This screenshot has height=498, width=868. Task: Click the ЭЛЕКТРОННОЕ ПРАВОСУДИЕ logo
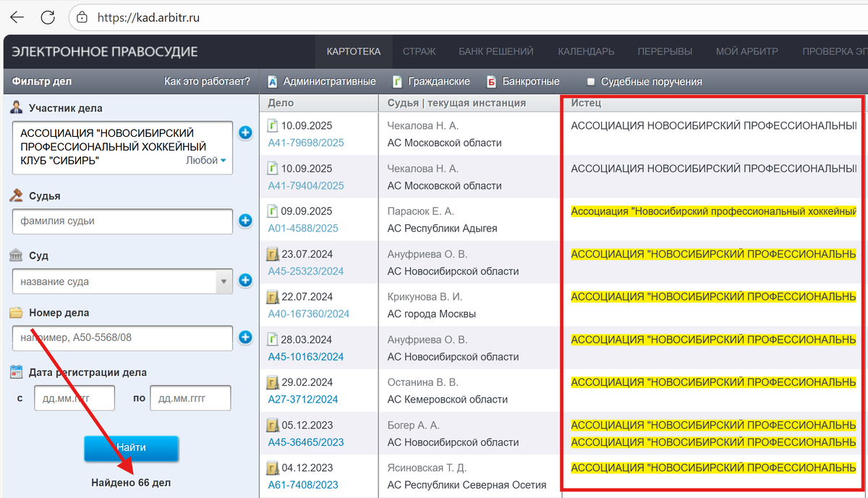point(106,51)
